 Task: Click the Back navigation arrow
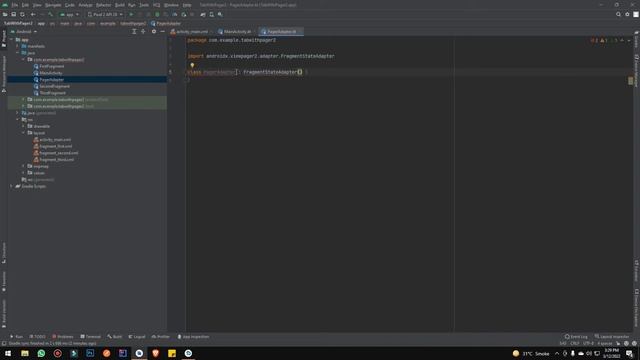coord(33,14)
